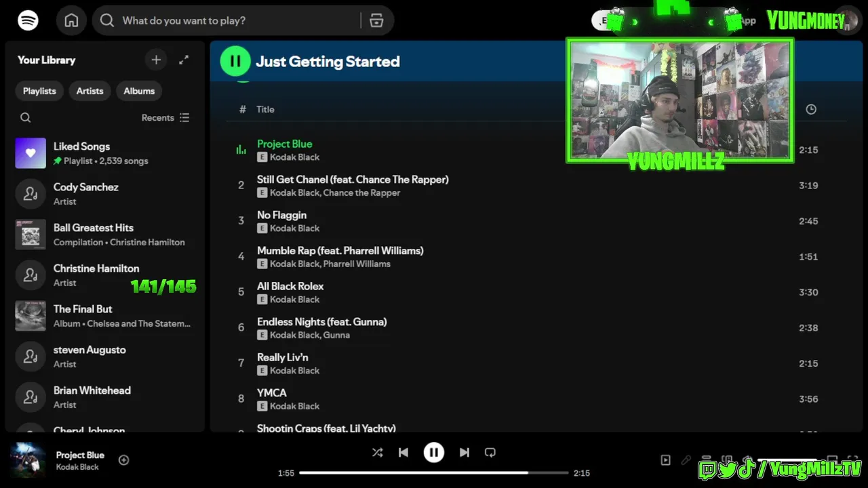Expand Your Library with arrows icon
Screen dimensions: 868x488
coord(184,60)
